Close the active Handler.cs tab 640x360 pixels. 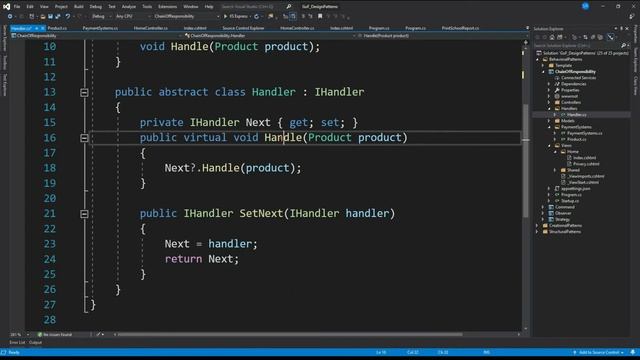(x=42, y=28)
